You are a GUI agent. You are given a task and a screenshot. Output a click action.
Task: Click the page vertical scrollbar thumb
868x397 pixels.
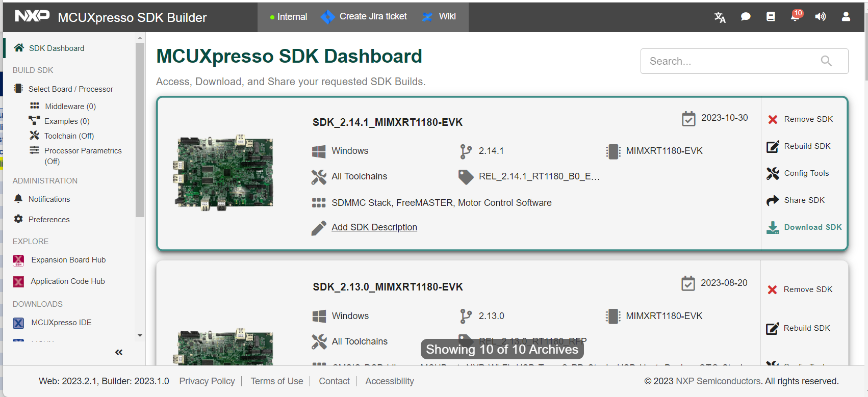tap(866, 46)
